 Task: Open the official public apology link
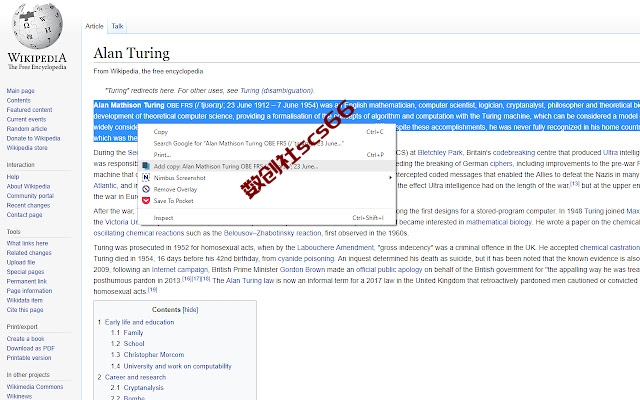click(x=389, y=269)
